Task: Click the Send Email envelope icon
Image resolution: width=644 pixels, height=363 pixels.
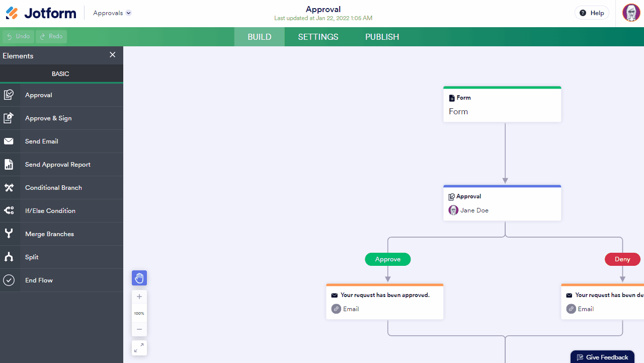Action: pyautogui.click(x=9, y=141)
